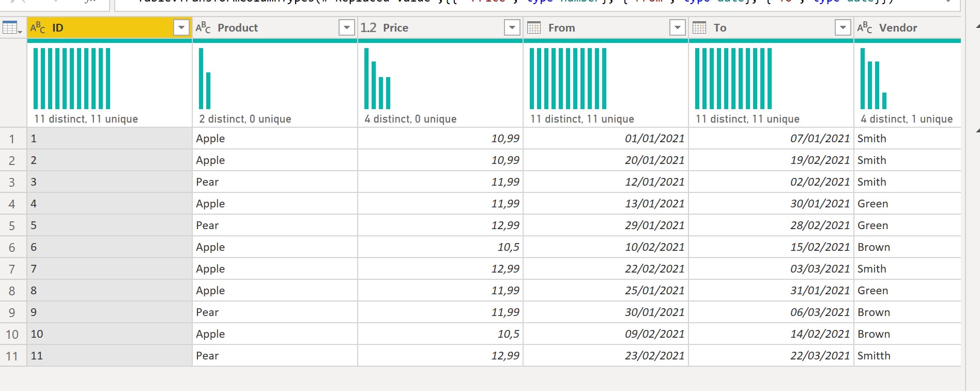980x391 pixels.
Task: Select row number 5 header
Action: click(x=13, y=225)
